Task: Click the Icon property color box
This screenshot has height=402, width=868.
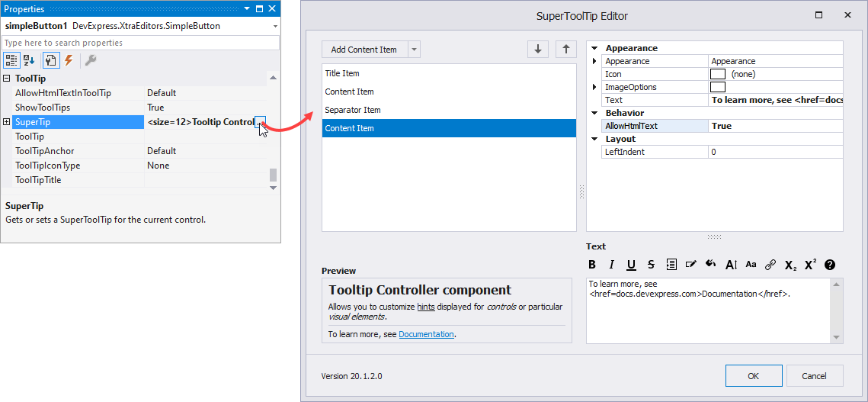Action: pyautogui.click(x=717, y=74)
